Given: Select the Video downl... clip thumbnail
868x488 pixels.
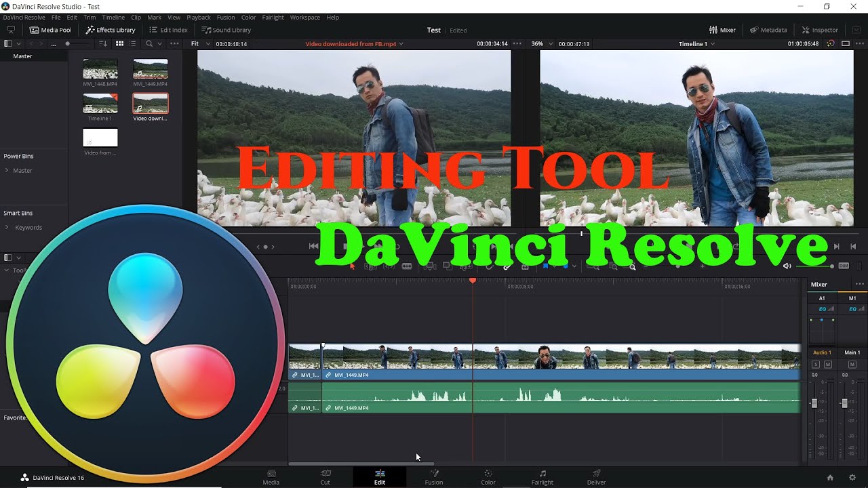Looking at the screenshot, I should (x=151, y=103).
